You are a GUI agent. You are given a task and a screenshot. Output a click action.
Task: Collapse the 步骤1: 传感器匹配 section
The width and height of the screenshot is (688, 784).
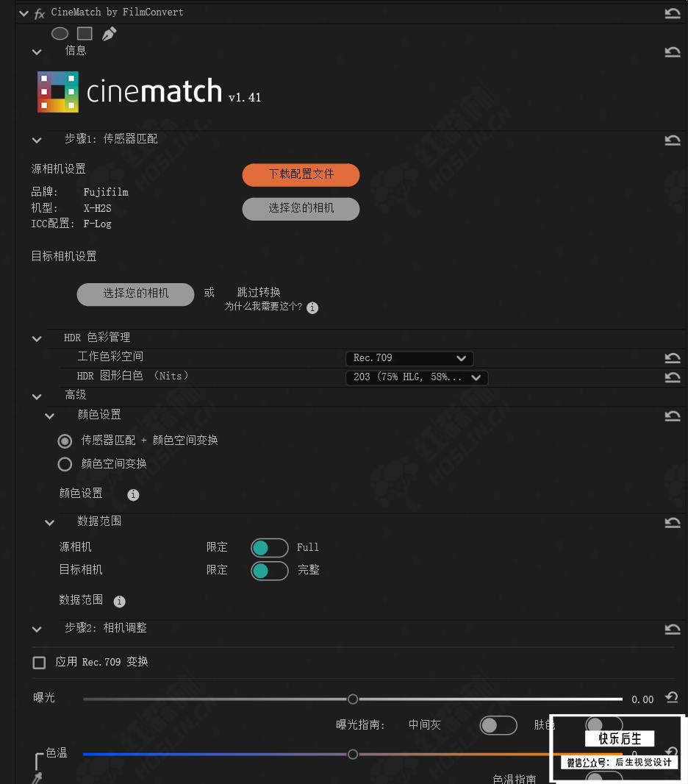(x=37, y=140)
